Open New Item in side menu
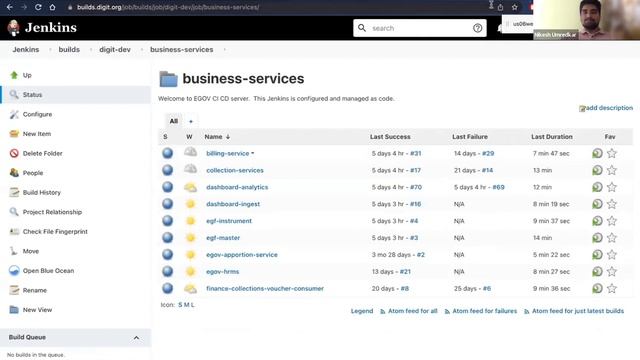The height and width of the screenshot is (360, 640). pos(37,134)
